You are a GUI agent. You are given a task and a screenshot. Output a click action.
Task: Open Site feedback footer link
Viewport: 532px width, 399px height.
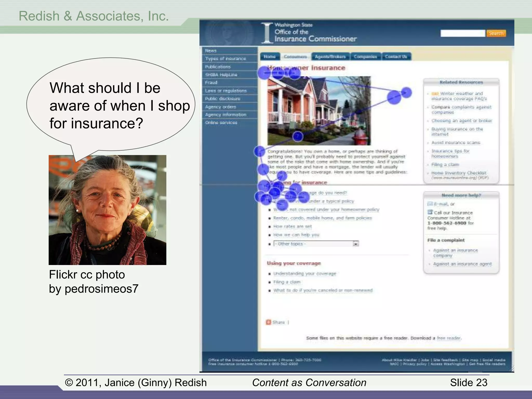(445, 360)
